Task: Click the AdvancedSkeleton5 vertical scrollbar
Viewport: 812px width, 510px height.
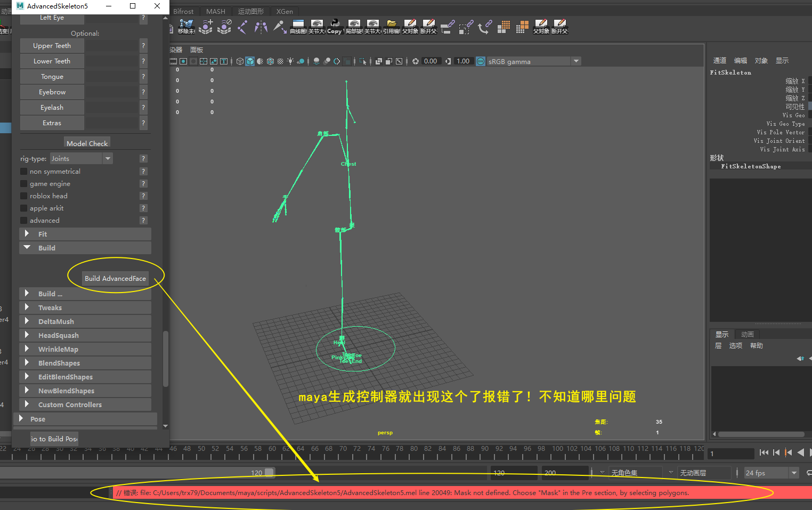Action: pyautogui.click(x=166, y=358)
